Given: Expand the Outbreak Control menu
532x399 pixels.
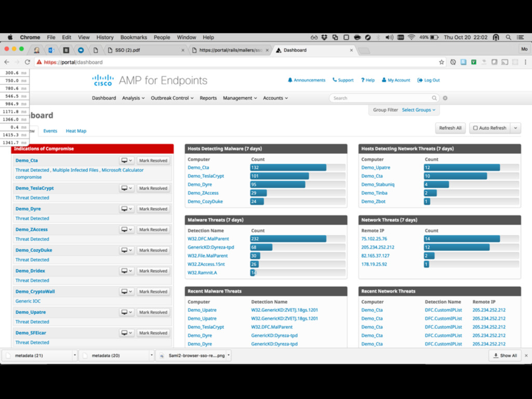Looking at the screenshot, I should [172, 98].
